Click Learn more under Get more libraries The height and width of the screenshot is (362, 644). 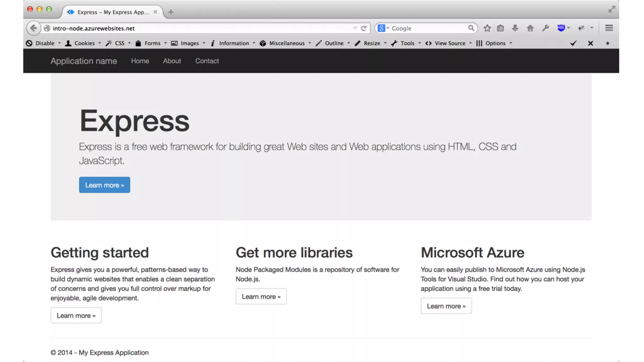pyautogui.click(x=261, y=296)
